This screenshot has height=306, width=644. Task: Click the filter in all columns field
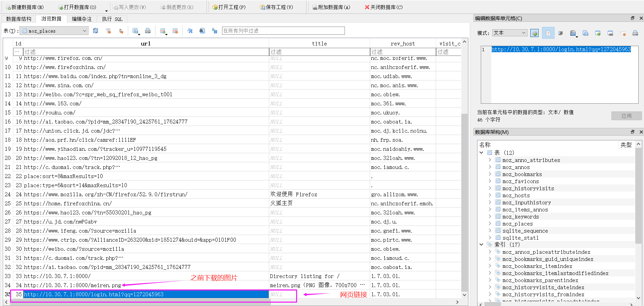(x=283, y=31)
